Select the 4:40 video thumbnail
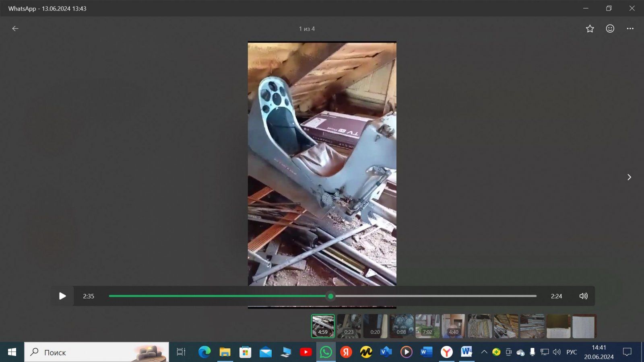The height and width of the screenshot is (362, 644). pyautogui.click(x=454, y=326)
